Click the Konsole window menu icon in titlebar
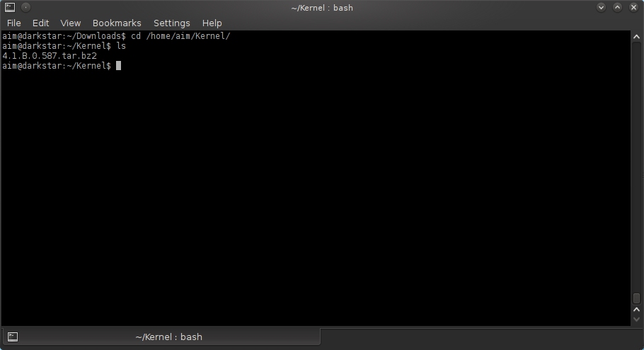The image size is (644, 350). [x=10, y=8]
